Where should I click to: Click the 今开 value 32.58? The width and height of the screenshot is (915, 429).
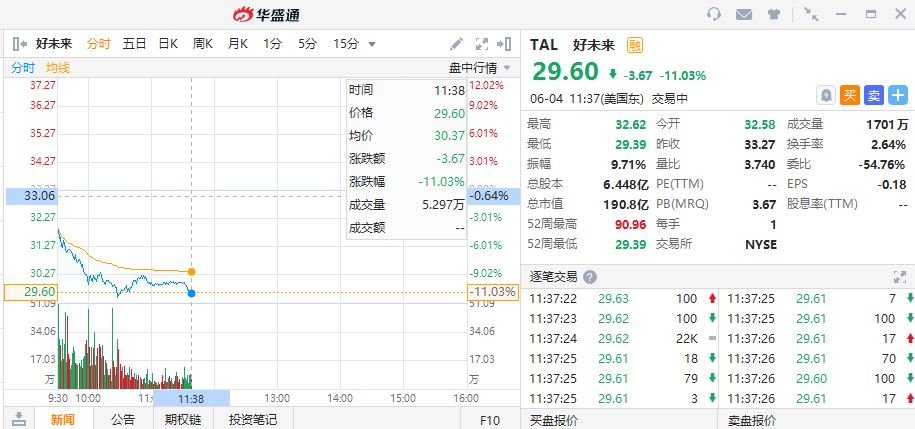coord(760,124)
